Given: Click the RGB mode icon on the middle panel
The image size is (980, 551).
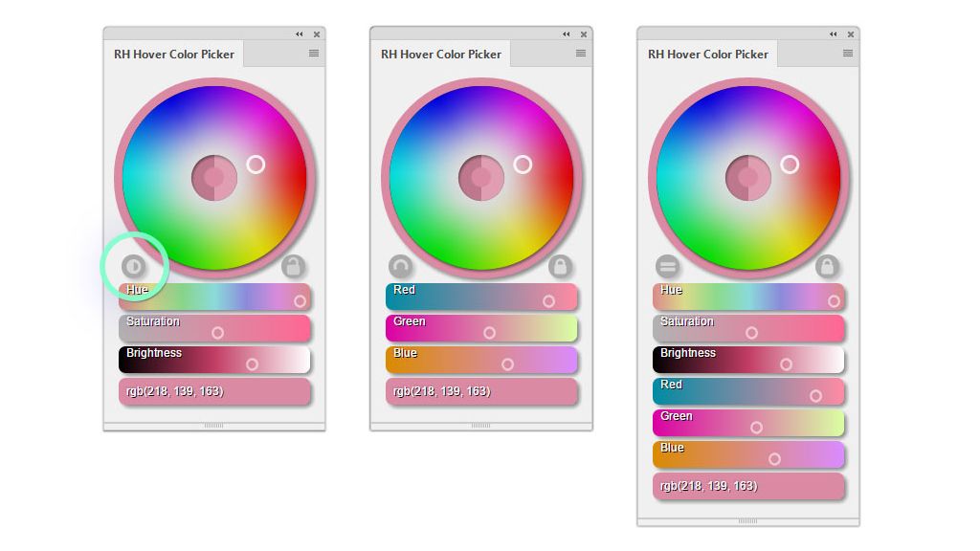Looking at the screenshot, I should pyautogui.click(x=403, y=265).
